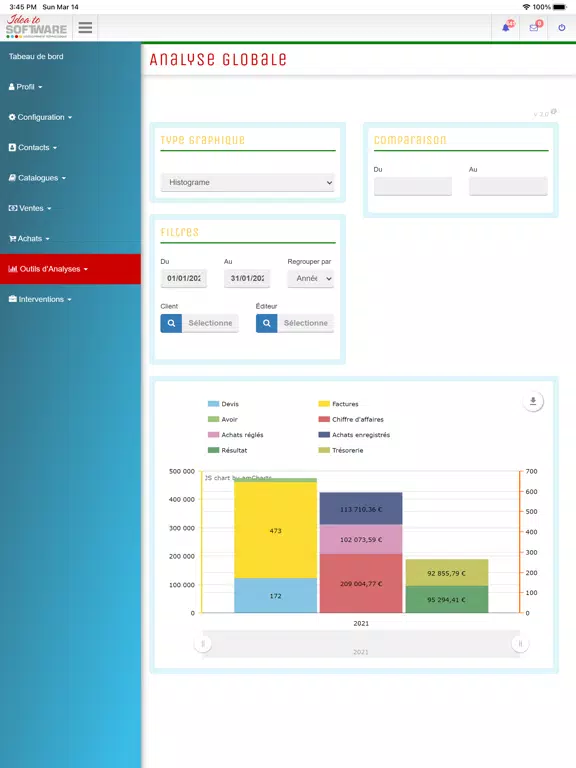Click the thin green Avoir bar segment

276,480
